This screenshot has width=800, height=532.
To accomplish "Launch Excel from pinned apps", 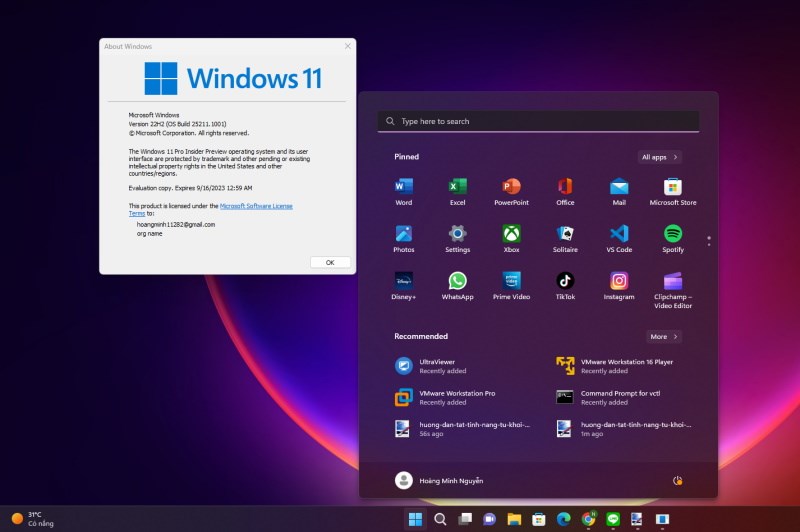I will coord(457,191).
